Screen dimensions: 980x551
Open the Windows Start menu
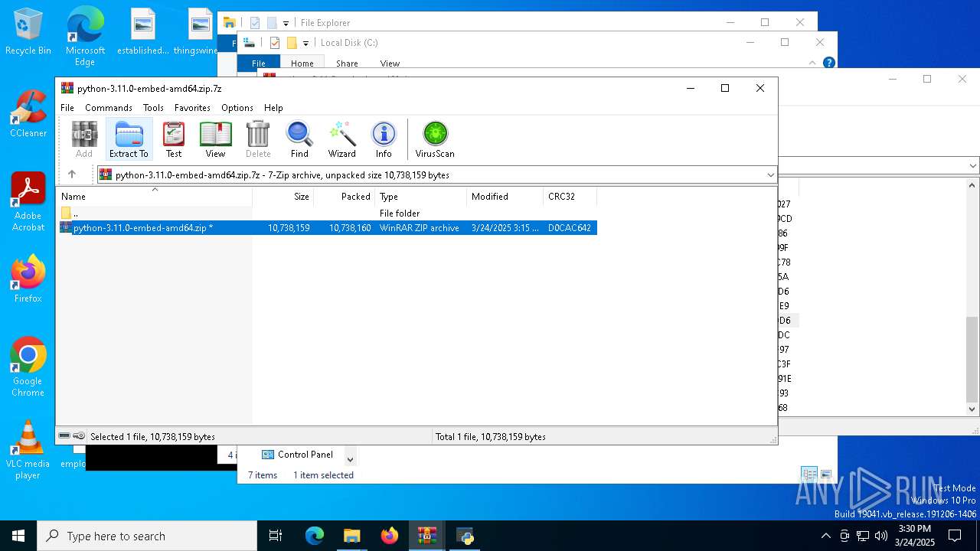click(x=18, y=536)
